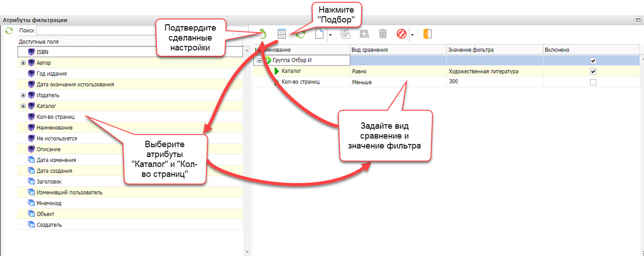Click the add-row plus icon in toolbar
The width and height of the screenshot is (644, 256).
(x=364, y=34)
